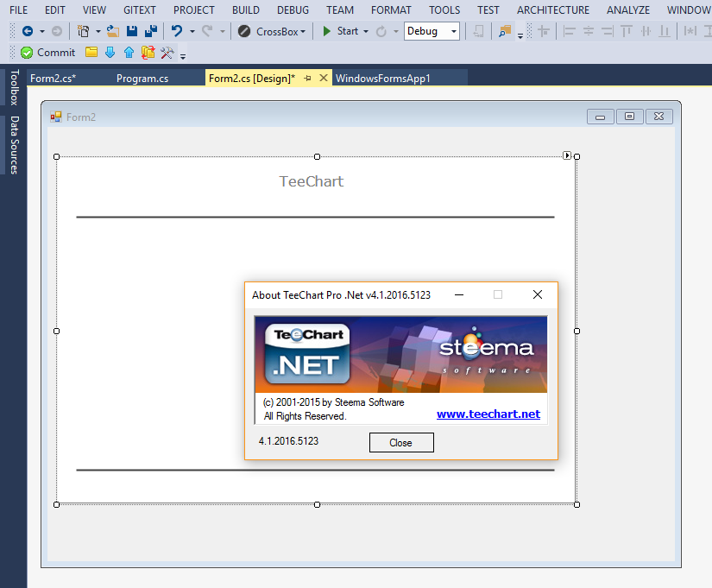Viewport: 712px width, 588px height.
Task: Click the TeeChart .NET banner image
Action: 401,354
